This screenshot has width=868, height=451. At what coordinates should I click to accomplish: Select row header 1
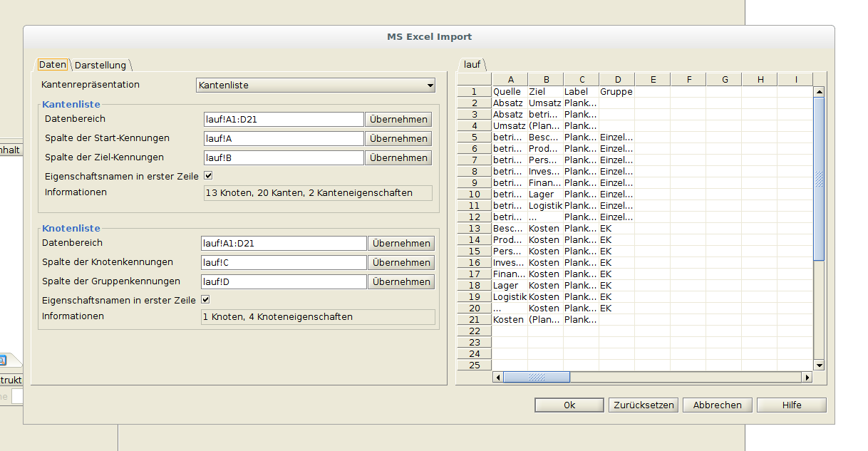475,91
